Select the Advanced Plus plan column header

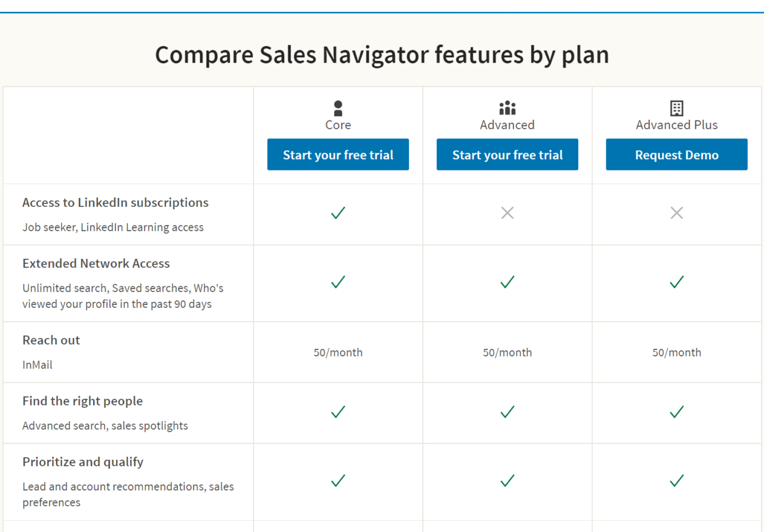[676, 125]
